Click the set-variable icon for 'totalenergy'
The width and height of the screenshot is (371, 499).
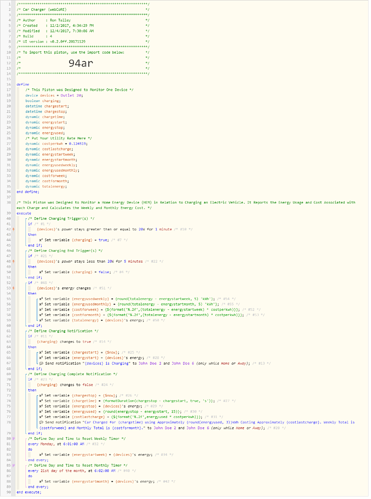click(41, 320)
